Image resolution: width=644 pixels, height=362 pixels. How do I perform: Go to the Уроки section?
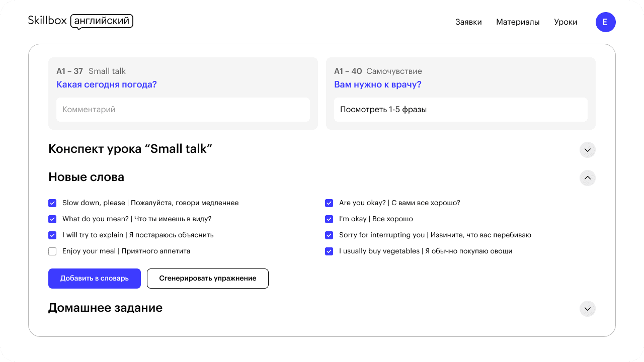coord(566,22)
